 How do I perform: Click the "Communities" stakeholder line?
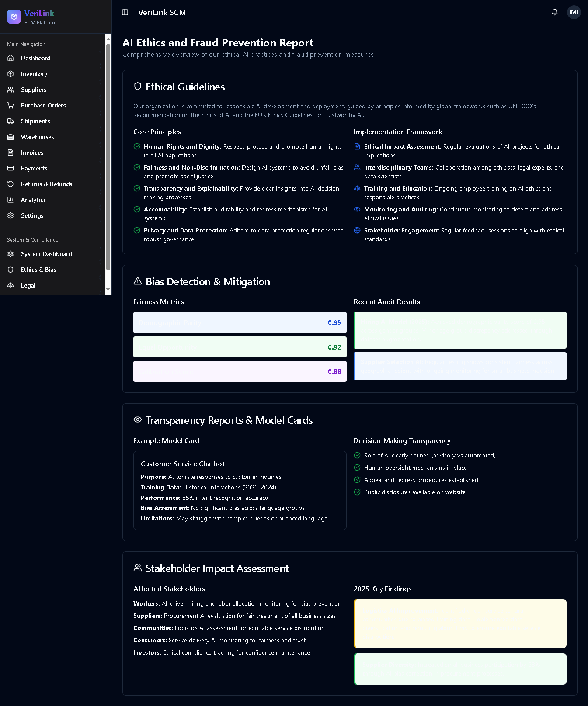(x=229, y=628)
